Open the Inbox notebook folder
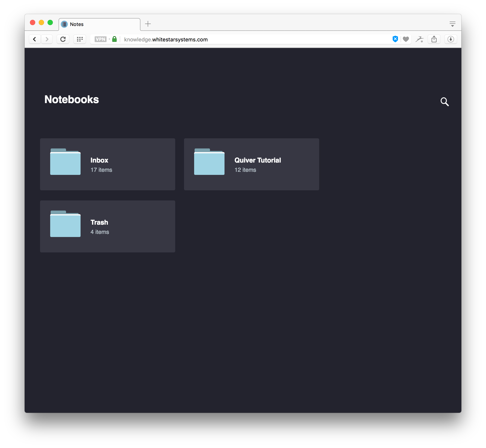Image resolution: width=486 pixels, height=448 pixels. (x=108, y=164)
